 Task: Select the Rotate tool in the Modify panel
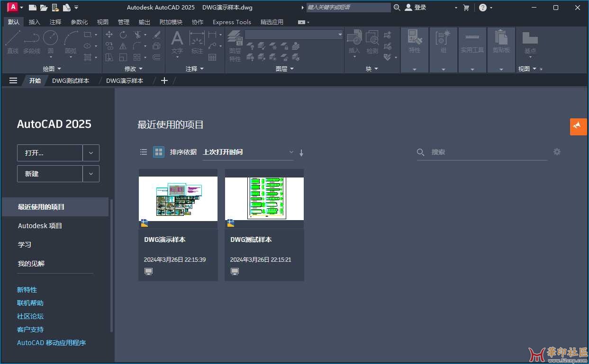123,35
